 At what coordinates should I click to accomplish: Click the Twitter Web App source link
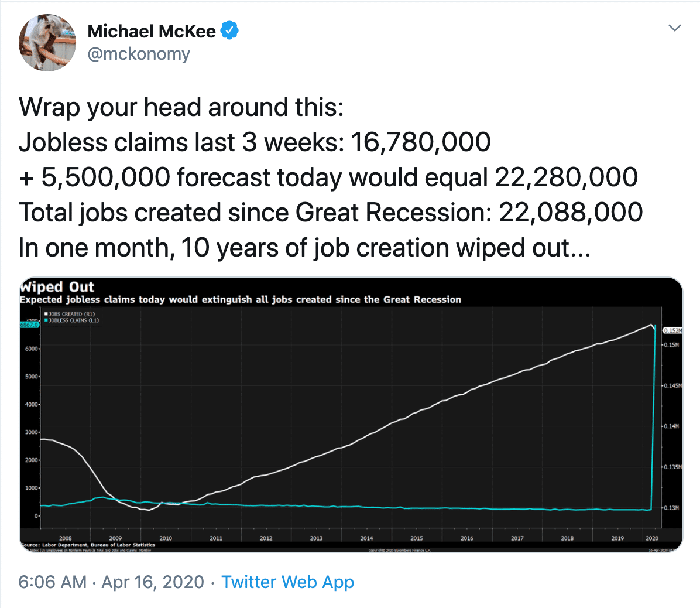point(287,582)
